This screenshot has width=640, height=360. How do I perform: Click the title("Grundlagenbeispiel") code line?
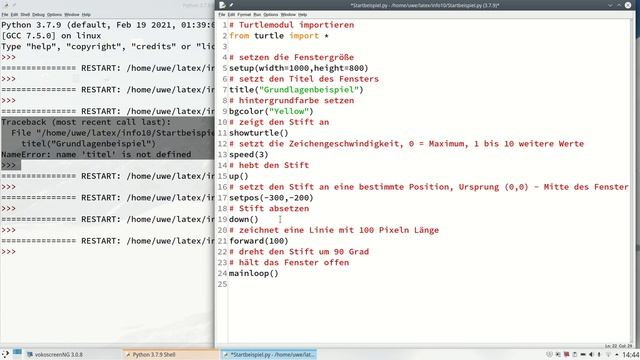pyautogui.click(x=296, y=90)
